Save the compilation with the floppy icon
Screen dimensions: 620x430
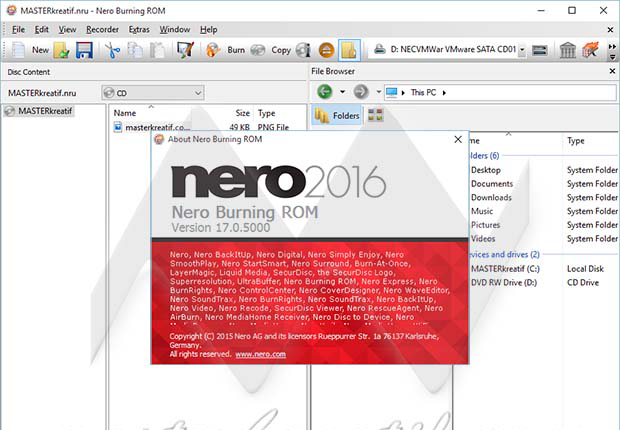point(84,50)
